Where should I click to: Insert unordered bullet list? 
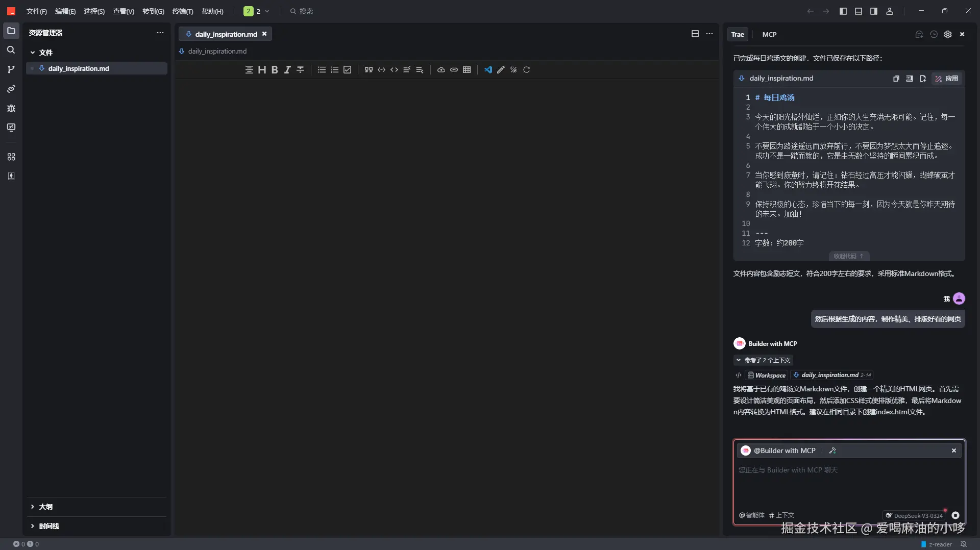coord(322,70)
